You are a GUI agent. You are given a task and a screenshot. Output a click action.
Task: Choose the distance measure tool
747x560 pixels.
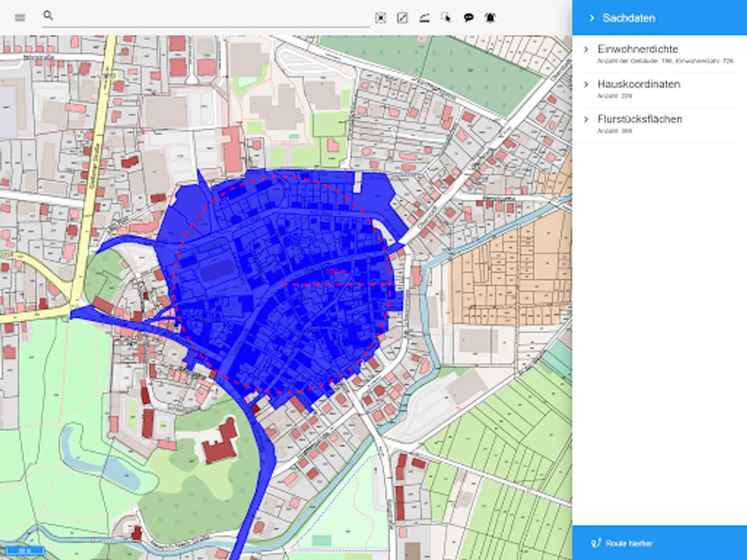pyautogui.click(x=424, y=18)
